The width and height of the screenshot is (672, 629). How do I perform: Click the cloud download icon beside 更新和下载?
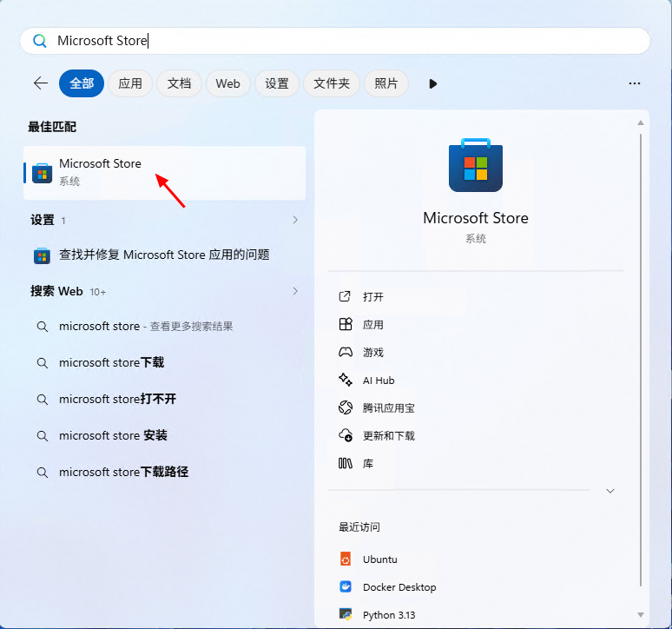[346, 435]
